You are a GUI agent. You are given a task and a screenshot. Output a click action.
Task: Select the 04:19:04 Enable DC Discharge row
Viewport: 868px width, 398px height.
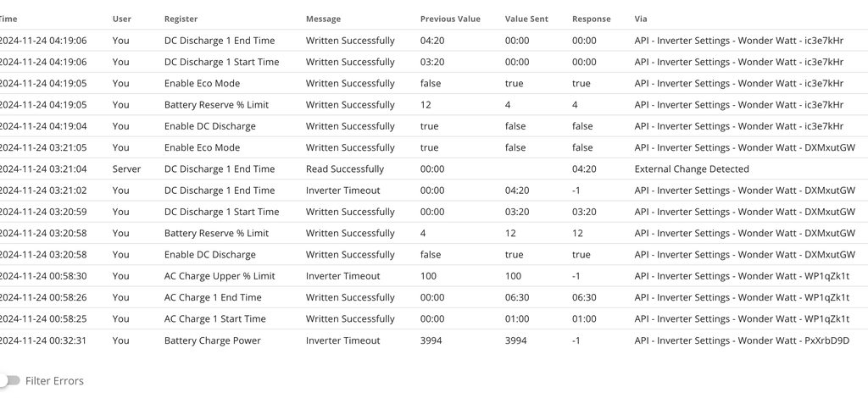pyautogui.click(x=209, y=126)
